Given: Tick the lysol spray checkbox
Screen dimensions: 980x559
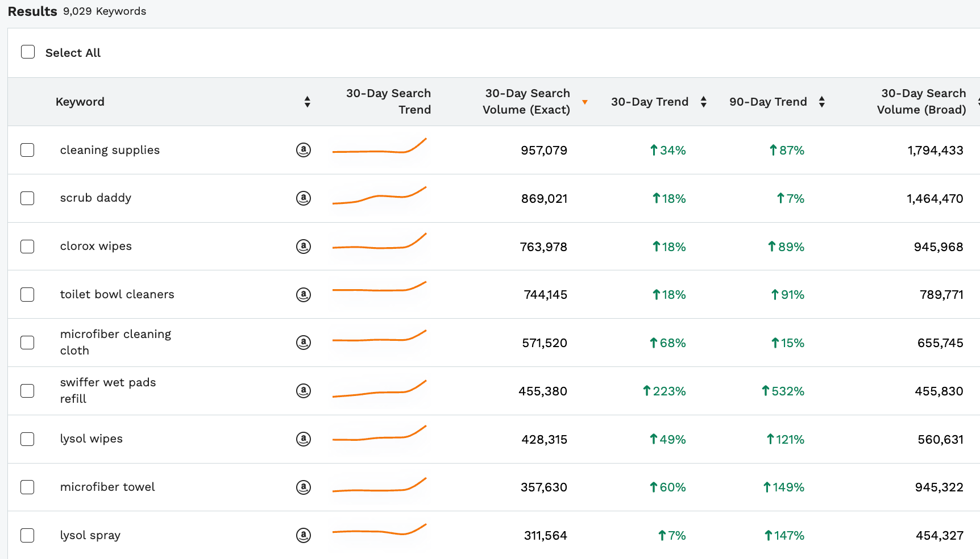Looking at the screenshot, I should 27,535.
